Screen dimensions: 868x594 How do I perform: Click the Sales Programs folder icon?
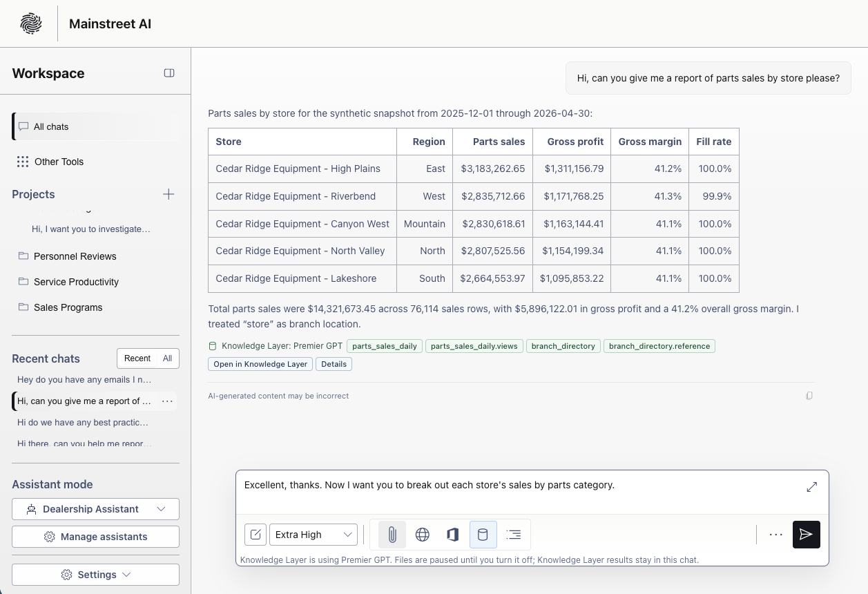[x=23, y=307]
